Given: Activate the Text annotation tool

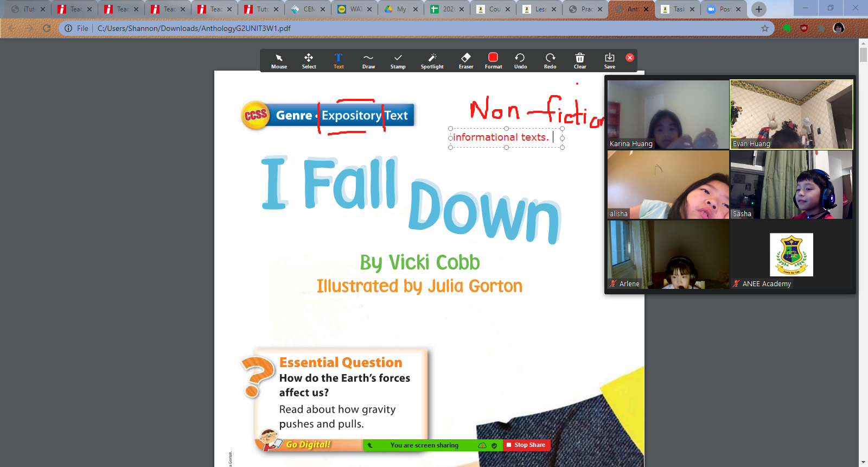Looking at the screenshot, I should pyautogui.click(x=339, y=61).
